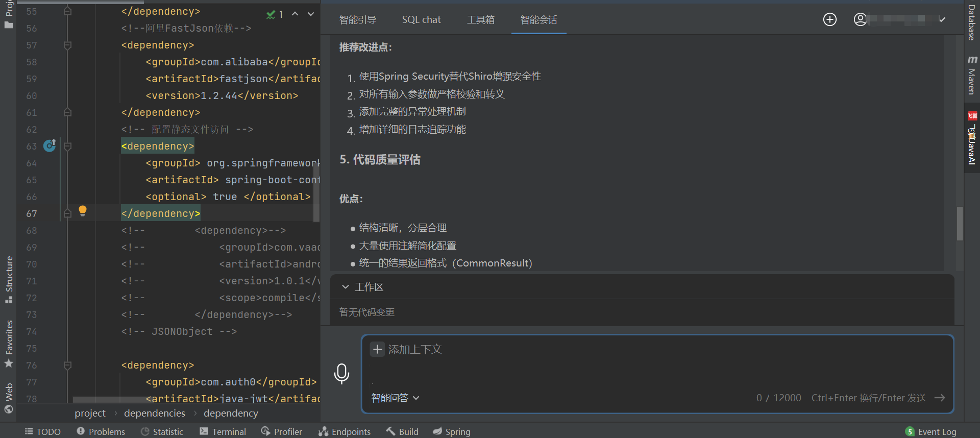The width and height of the screenshot is (980, 438).
Task: Open the Maven tool window
Action: click(x=972, y=75)
